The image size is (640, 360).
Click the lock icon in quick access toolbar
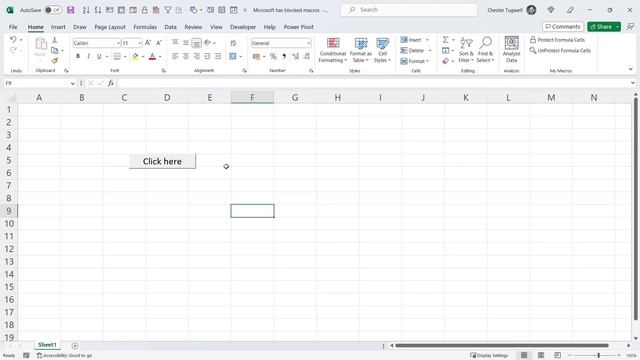tap(144, 10)
